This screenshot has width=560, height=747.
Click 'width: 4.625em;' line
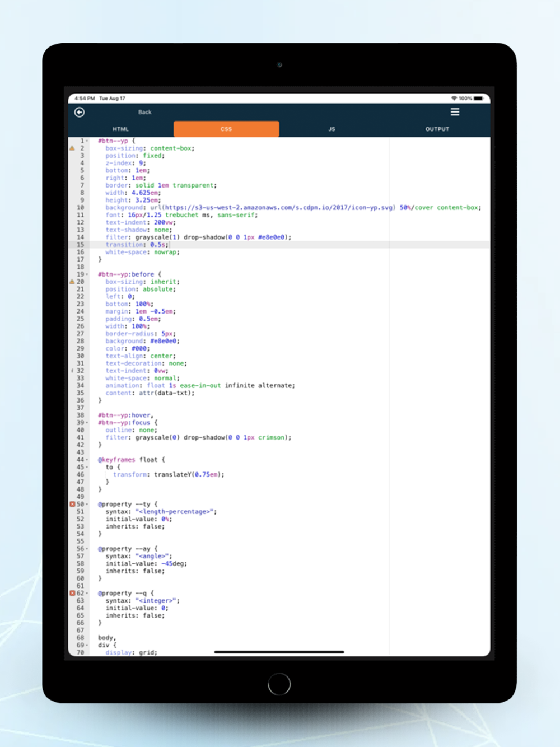[133, 193]
